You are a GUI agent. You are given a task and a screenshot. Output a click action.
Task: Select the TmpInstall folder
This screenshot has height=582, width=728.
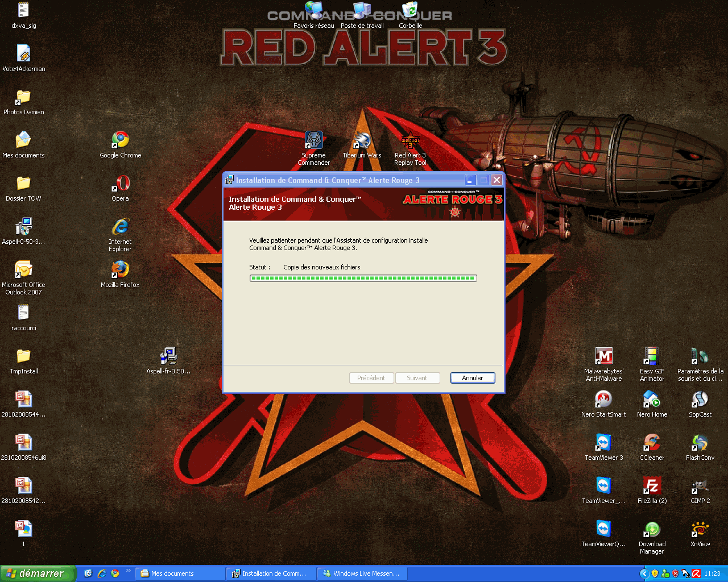(23, 361)
